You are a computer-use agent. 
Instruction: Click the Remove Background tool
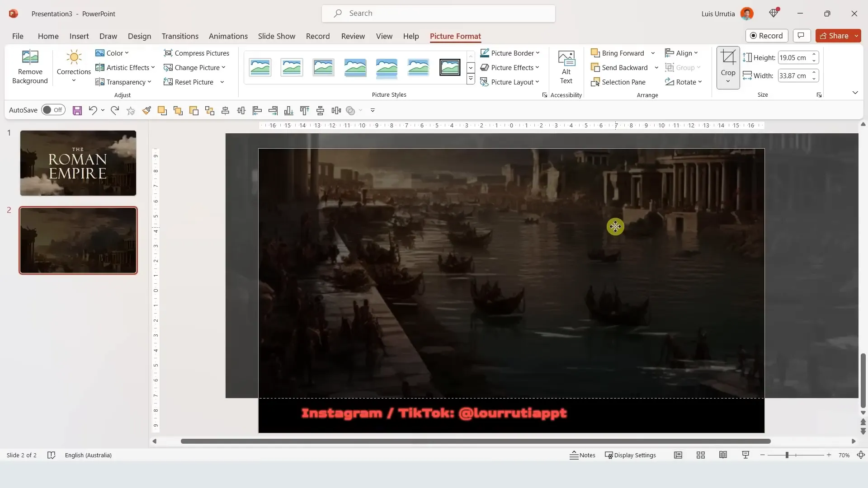[x=30, y=67]
